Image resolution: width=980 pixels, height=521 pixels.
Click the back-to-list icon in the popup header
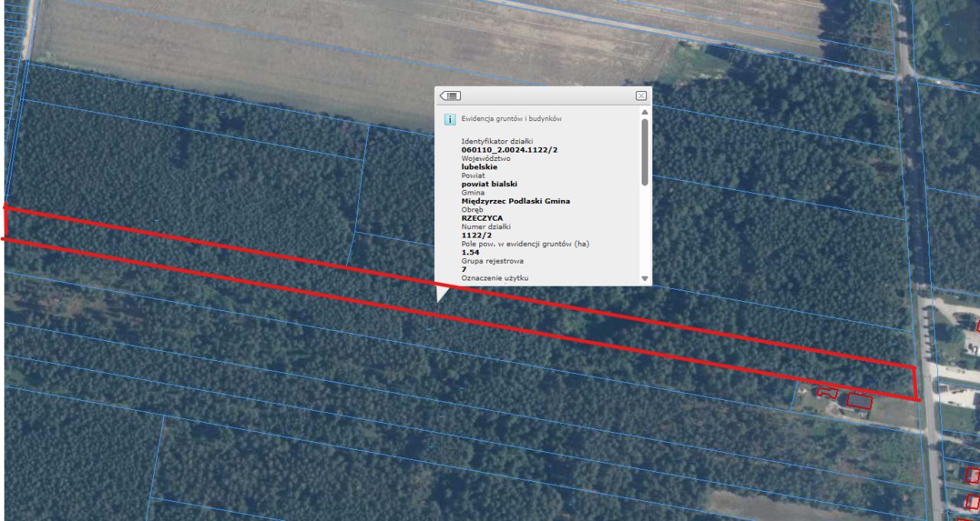coord(450,96)
